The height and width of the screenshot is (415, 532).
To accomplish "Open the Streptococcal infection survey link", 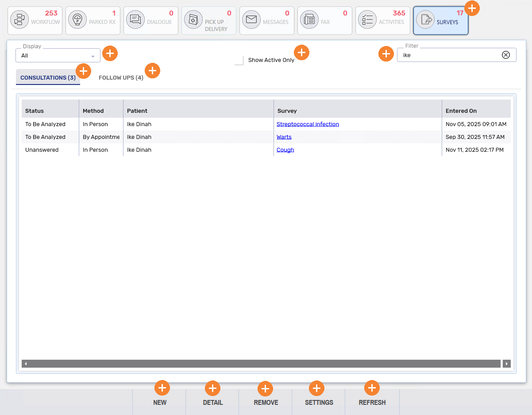I will [308, 124].
